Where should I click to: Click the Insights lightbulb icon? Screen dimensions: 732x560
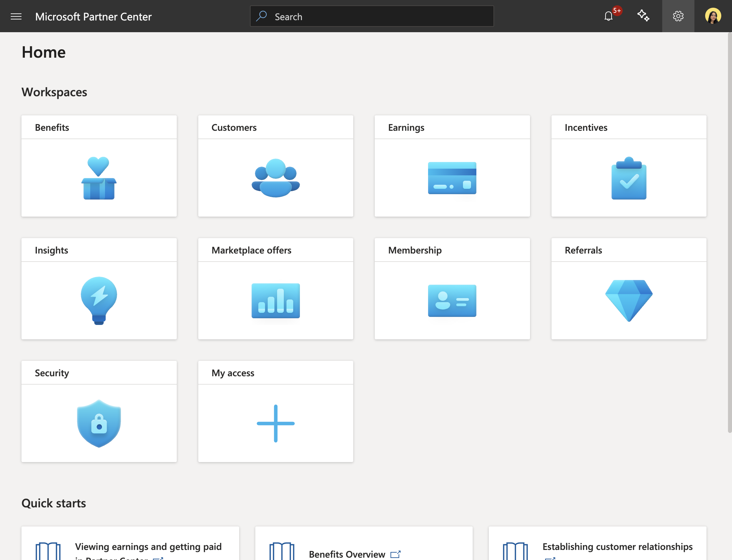[99, 300]
